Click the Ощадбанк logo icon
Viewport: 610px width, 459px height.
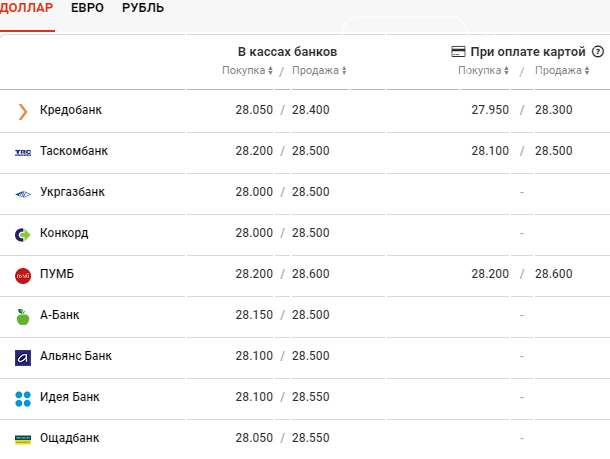pos(23,438)
